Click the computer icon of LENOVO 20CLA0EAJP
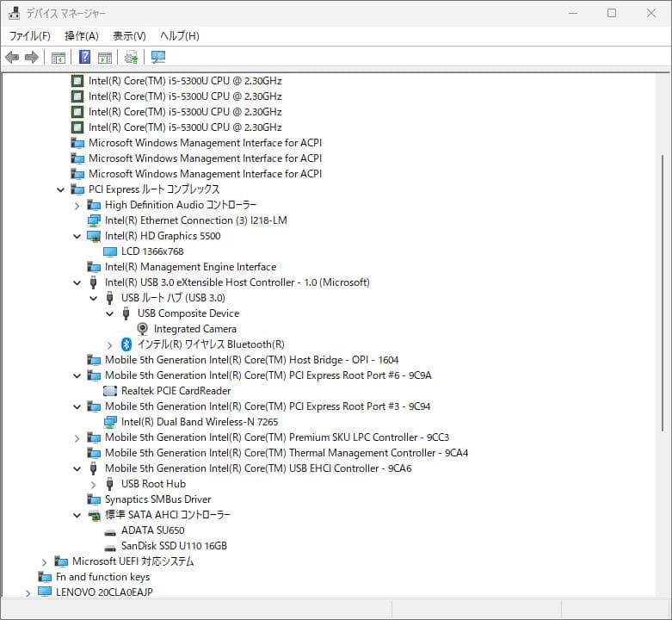Viewport: 672px width, 620px height. pos(44,592)
